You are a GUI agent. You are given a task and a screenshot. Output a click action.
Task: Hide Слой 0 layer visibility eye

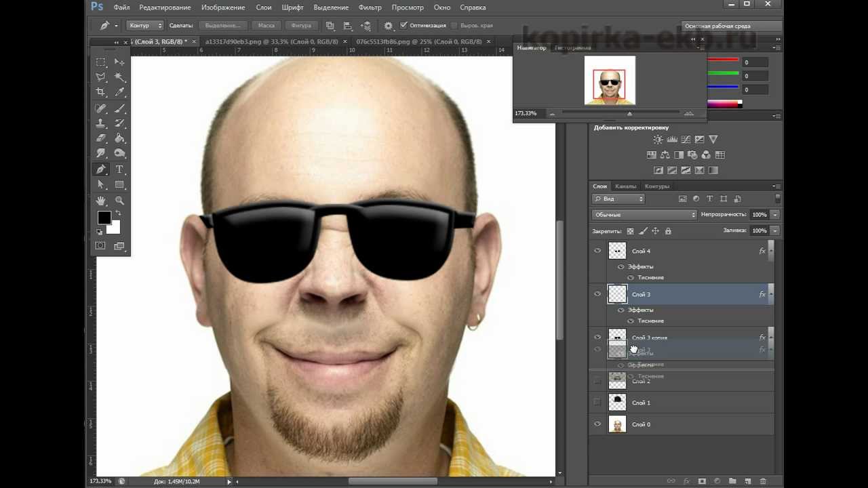click(x=597, y=424)
